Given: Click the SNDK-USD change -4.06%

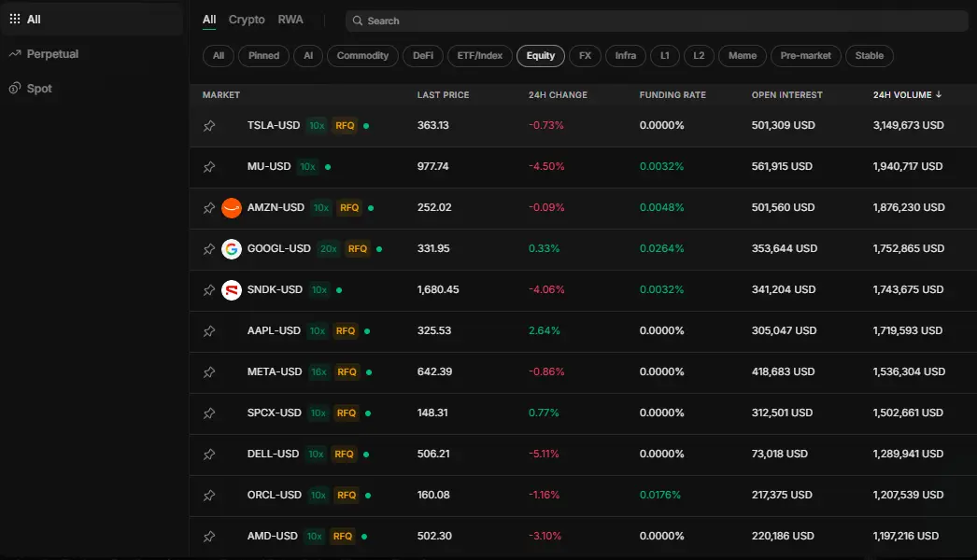Looking at the screenshot, I should [546, 289].
